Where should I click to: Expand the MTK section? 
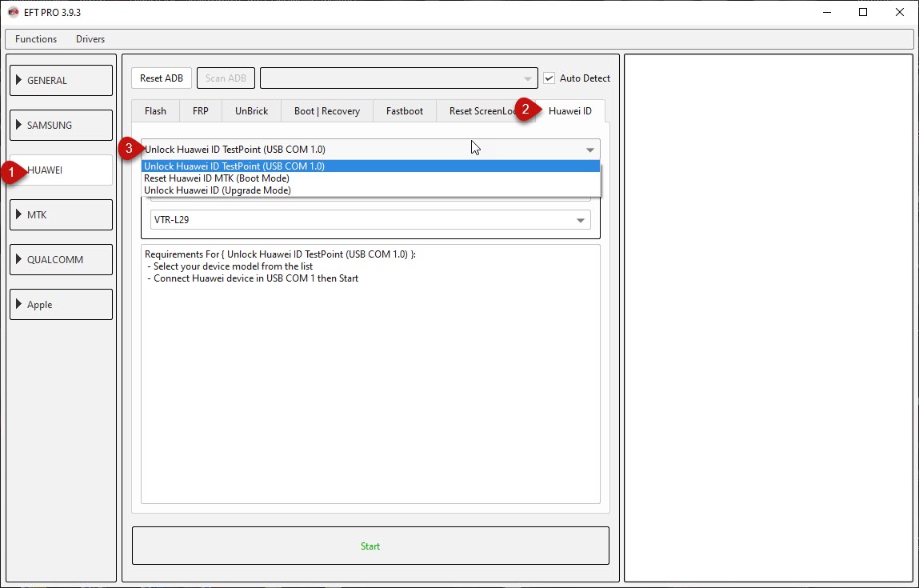[61, 214]
